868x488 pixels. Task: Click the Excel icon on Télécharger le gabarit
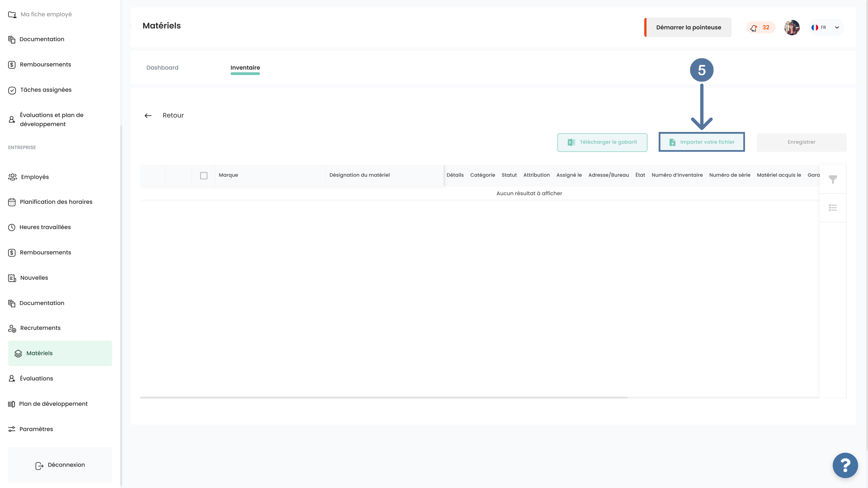click(571, 142)
